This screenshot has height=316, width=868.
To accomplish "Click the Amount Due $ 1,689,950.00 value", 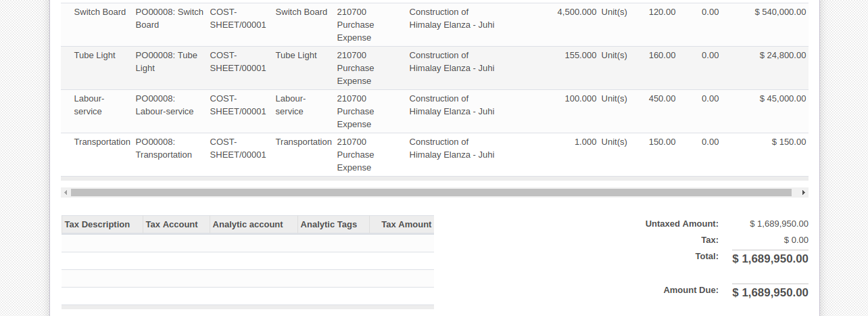I will click(x=770, y=292).
